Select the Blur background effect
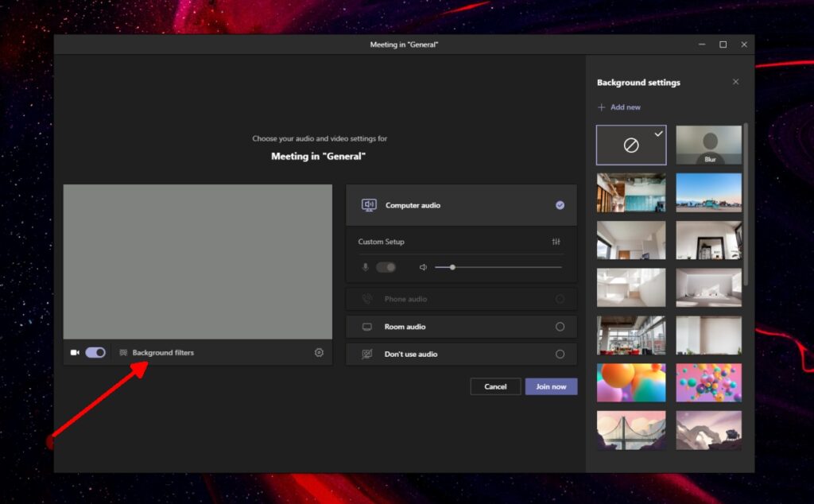Viewport: 814px width, 504px height. click(x=708, y=144)
